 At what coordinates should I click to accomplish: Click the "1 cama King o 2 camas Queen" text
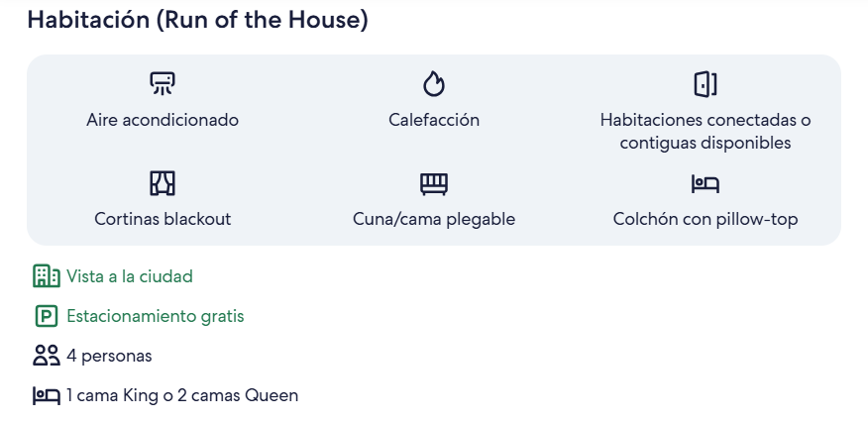(182, 396)
